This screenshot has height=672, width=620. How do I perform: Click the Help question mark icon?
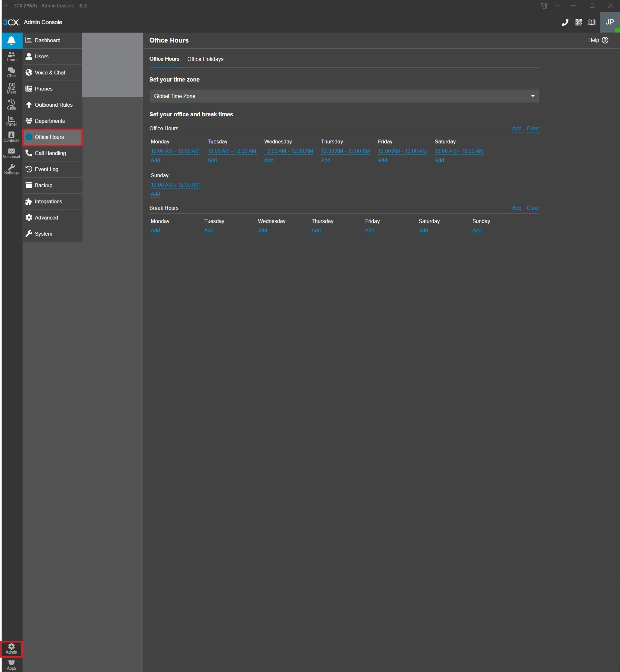click(x=605, y=40)
